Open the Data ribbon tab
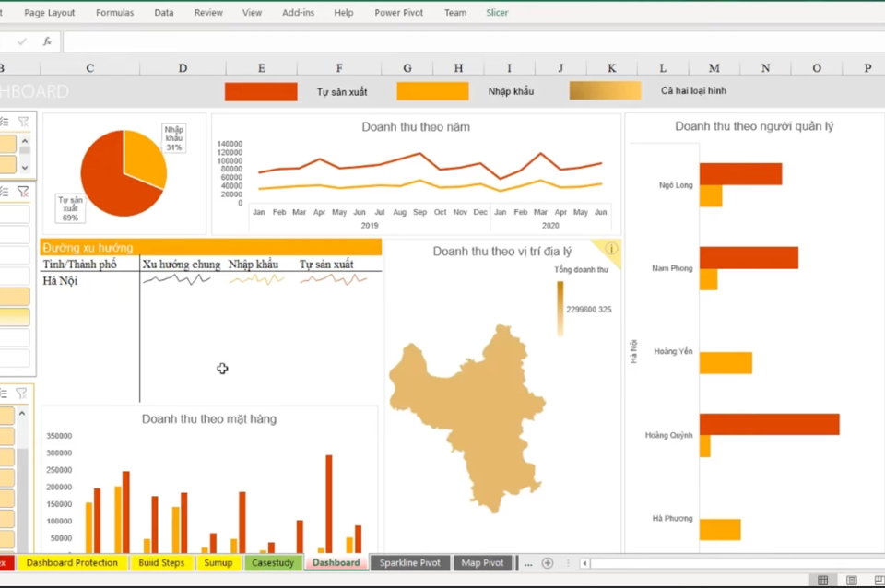 tap(164, 12)
